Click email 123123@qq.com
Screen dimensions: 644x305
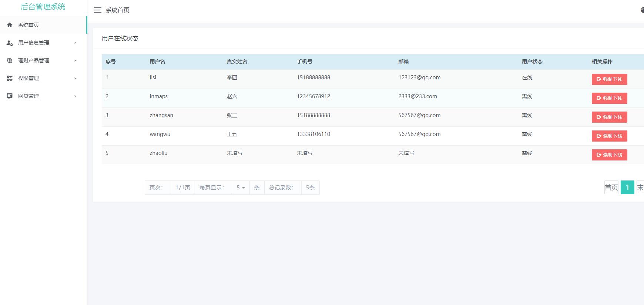tap(419, 77)
